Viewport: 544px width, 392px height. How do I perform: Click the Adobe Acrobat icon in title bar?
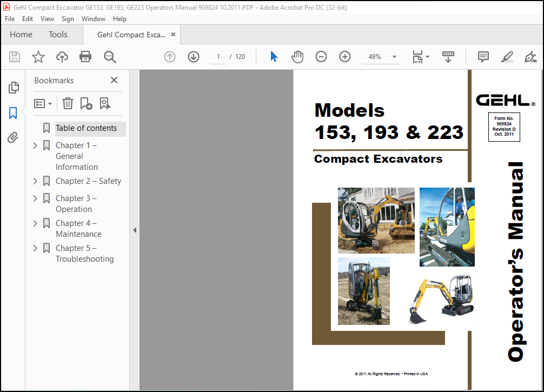(x=6, y=7)
